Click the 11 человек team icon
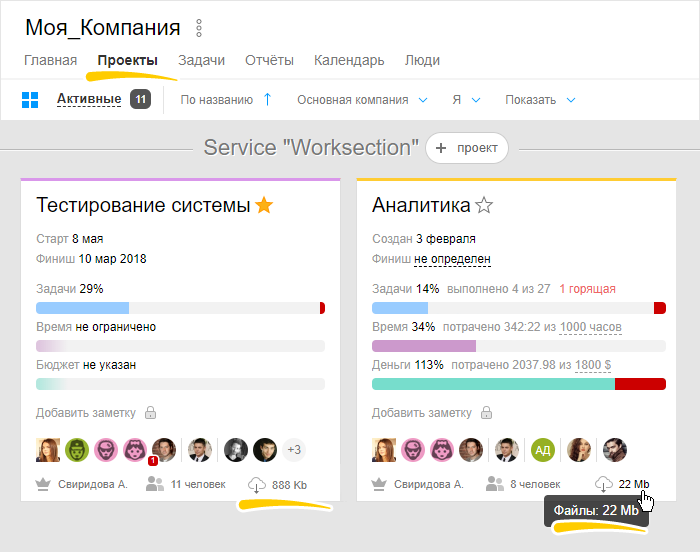This screenshot has height=552, width=700. (x=155, y=485)
